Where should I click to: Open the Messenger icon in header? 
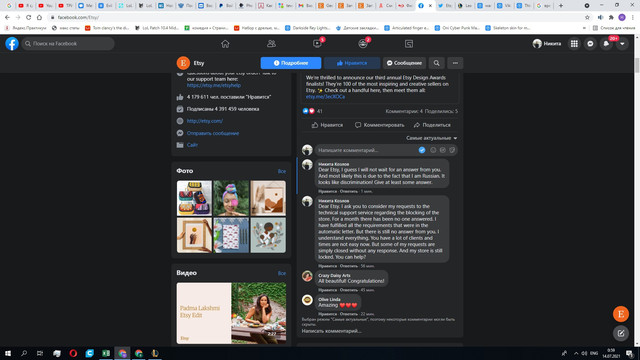coord(590,44)
